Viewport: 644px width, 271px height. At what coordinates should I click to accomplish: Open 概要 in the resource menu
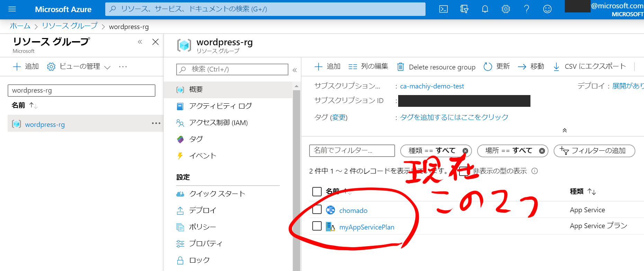[x=228, y=90]
